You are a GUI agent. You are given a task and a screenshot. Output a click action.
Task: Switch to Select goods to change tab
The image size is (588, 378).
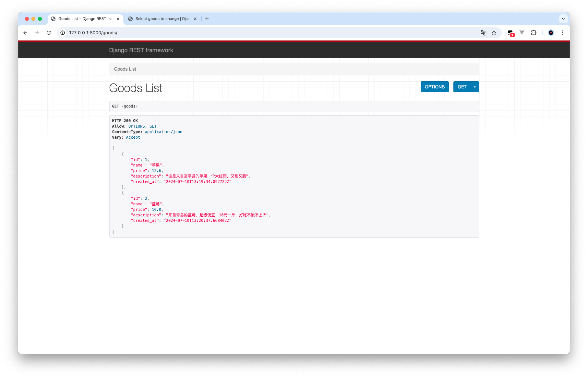[x=162, y=19]
